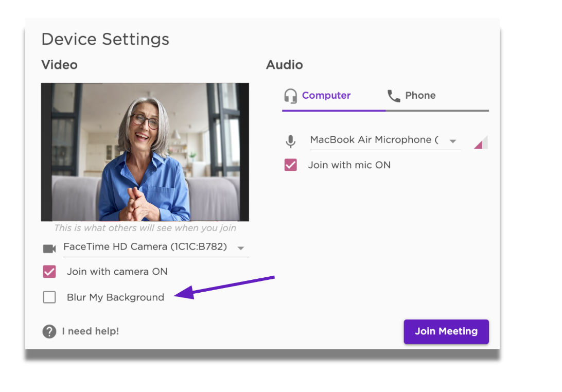Image resolution: width=562 pixels, height=392 pixels.
Task: Click the question mark help icon
Action: (49, 332)
